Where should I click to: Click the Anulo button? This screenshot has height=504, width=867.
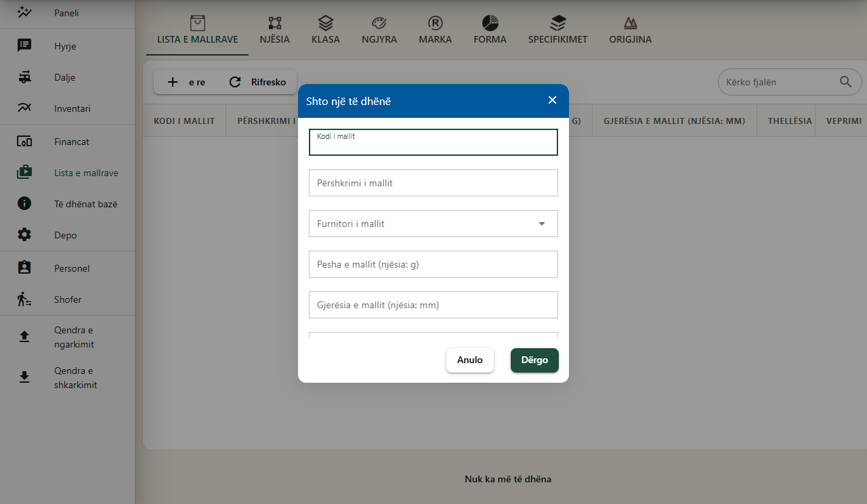(x=470, y=360)
